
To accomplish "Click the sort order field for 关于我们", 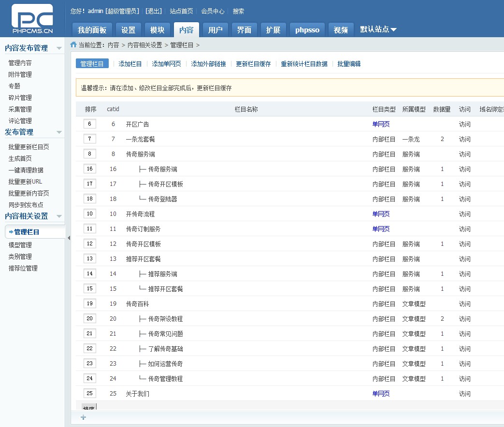I will 90,393.
